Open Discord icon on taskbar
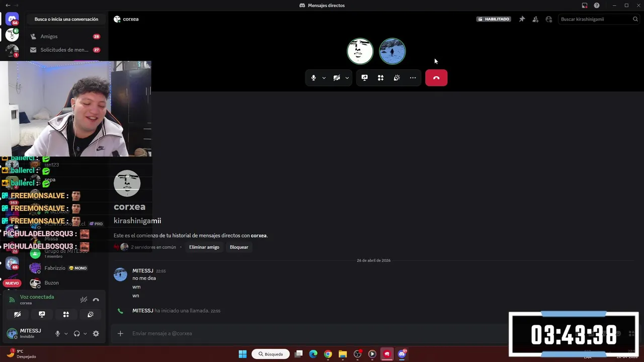Image resolution: width=644 pixels, height=362 pixels. [x=402, y=354]
